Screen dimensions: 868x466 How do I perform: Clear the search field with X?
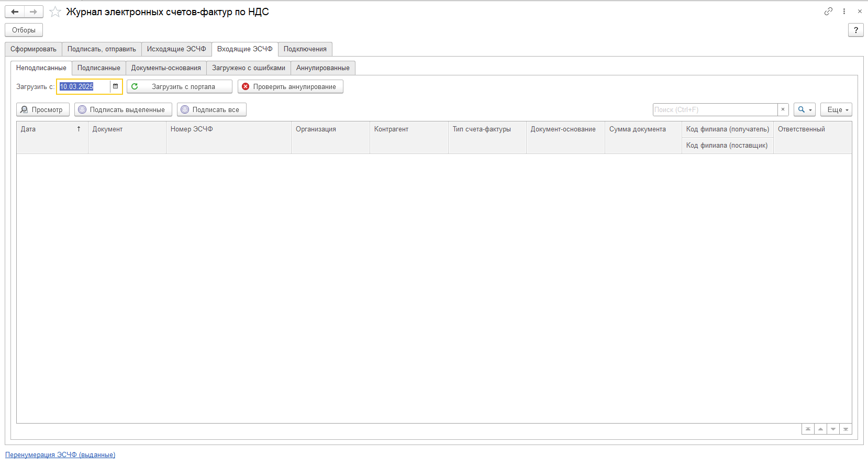tap(783, 109)
